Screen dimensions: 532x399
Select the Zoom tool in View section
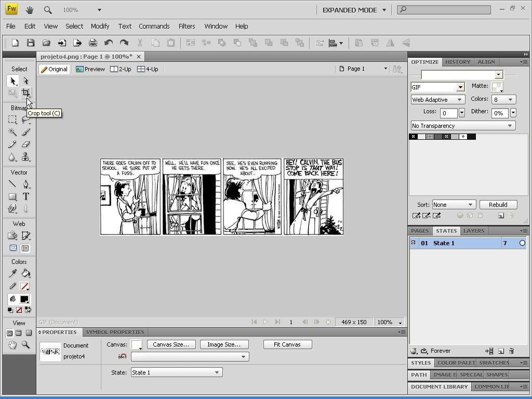(x=26, y=345)
